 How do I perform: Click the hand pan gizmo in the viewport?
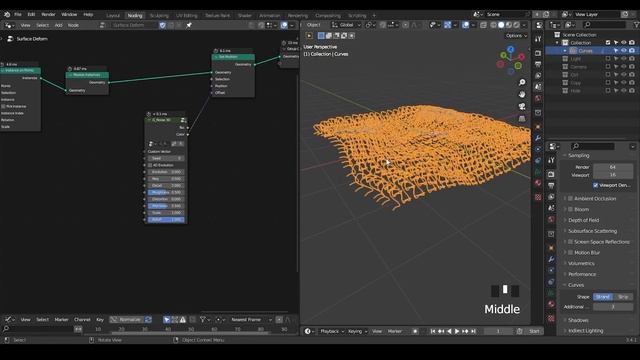click(522, 95)
